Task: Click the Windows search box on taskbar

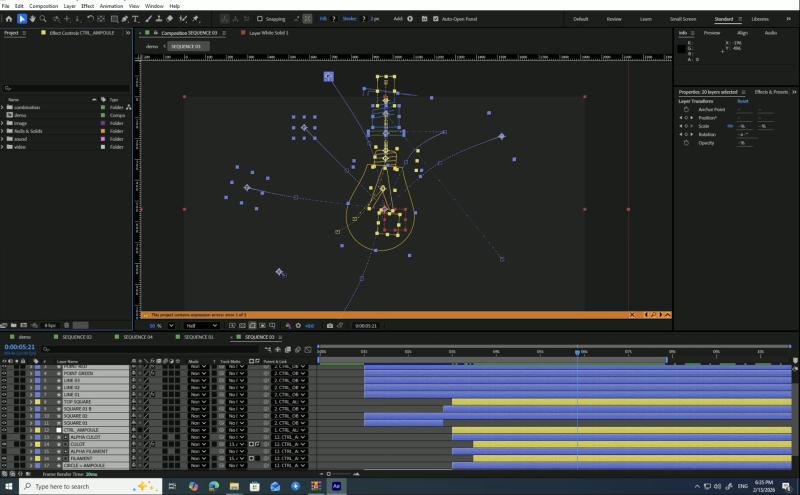Action: 91,486
